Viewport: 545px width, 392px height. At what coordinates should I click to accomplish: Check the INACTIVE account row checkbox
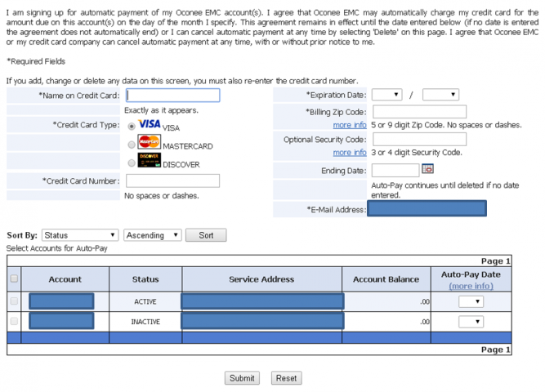pos(14,321)
